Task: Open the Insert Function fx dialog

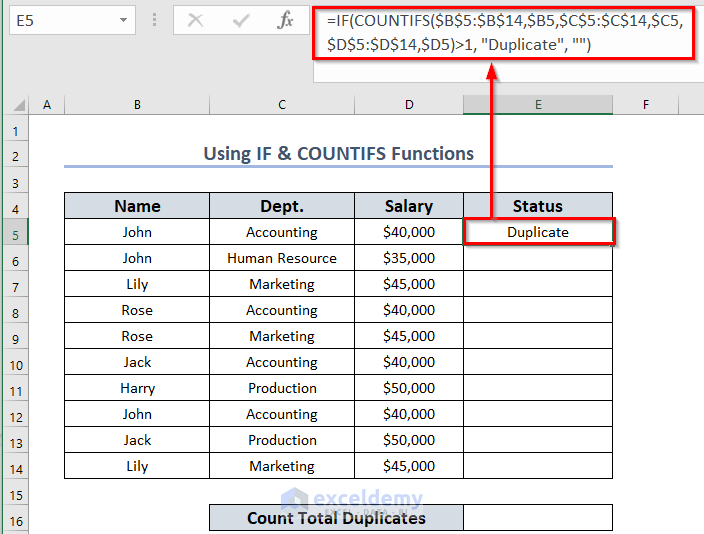Action: click(x=285, y=20)
